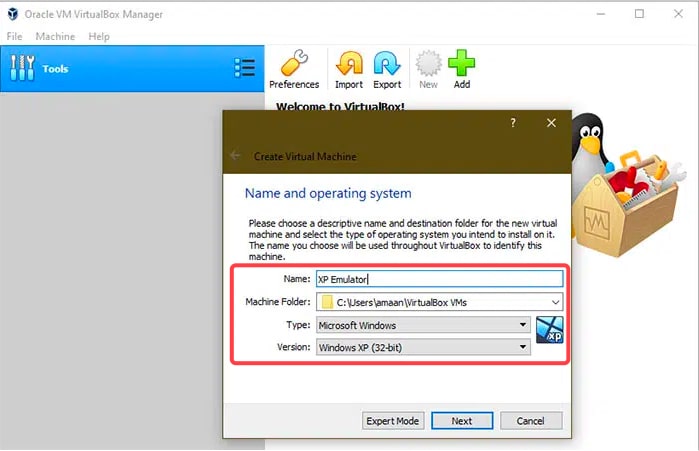Close the VirtualBox Manager window
Screen dimensions: 699x451
678,14
